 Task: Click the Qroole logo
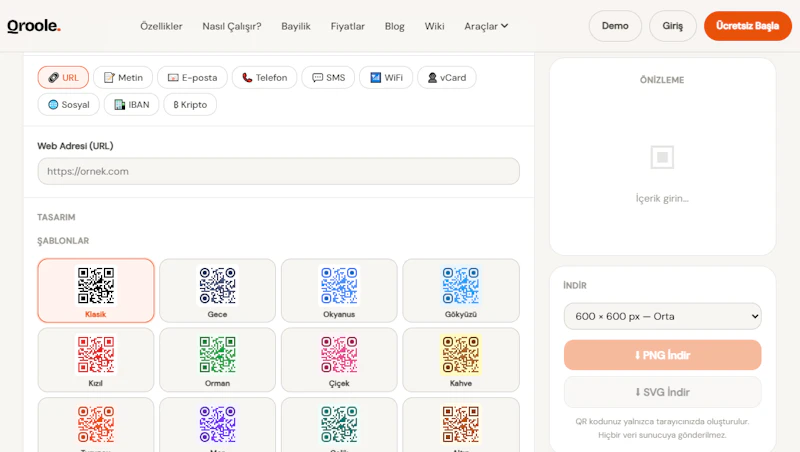(34, 26)
